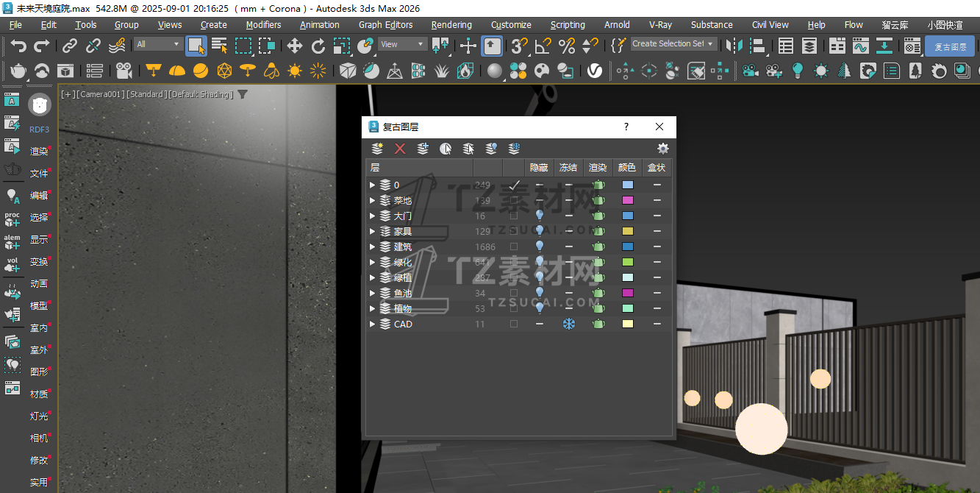Click the teapot icon in second toolbar
Image resolution: width=980 pixels, height=493 pixels.
pyautogui.click(x=18, y=71)
